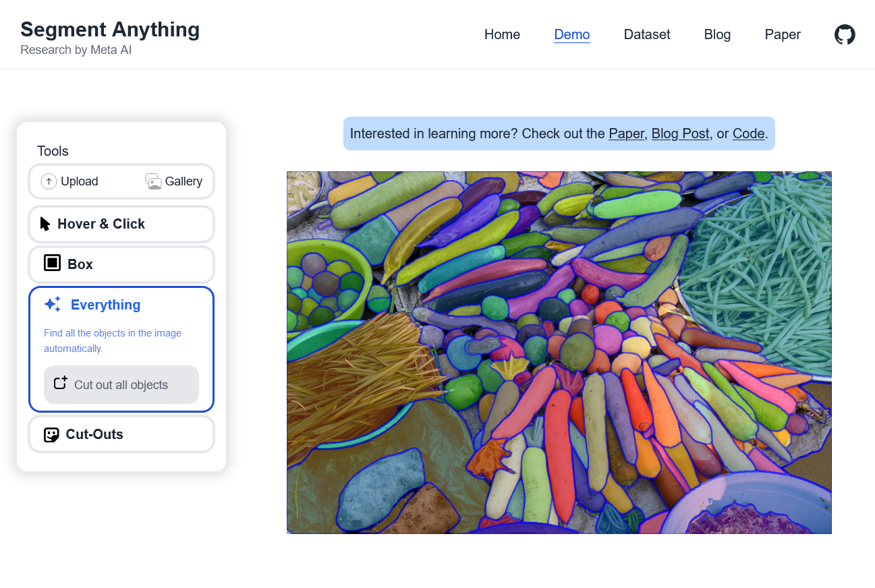Expand the Hover & Click tool section
The image size is (875, 588).
(x=121, y=224)
